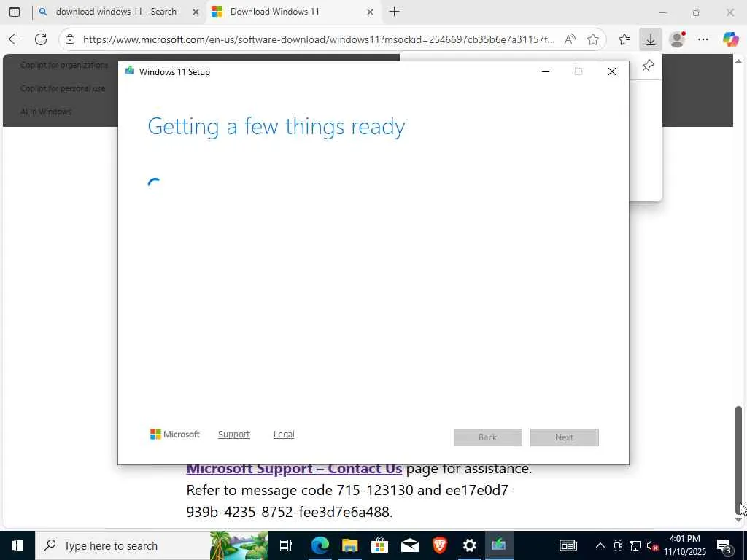This screenshot has height=560, width=747.
Task: Open Task View on taskbar
Action: (x=285, y=545)
